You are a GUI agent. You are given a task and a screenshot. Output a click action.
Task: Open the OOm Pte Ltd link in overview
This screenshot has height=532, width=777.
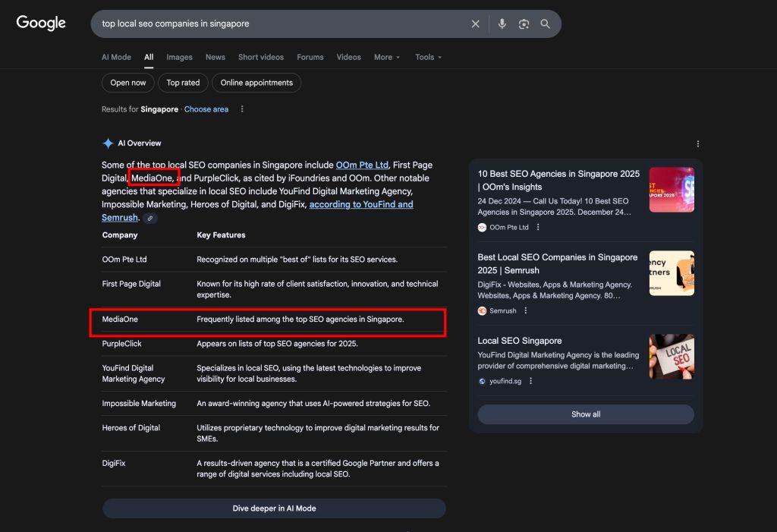click(362, 165)
